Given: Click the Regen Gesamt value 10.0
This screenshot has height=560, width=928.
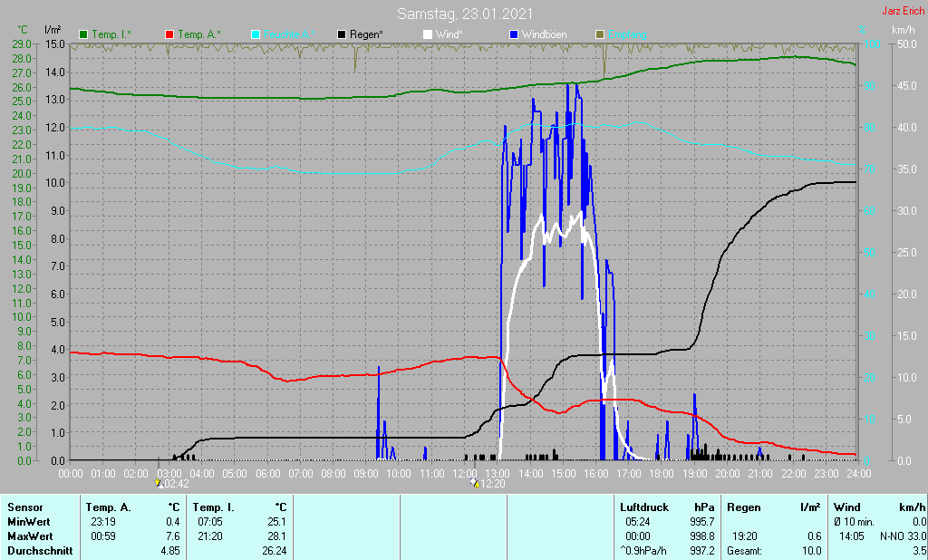Looking at the screenshot, I should click(812, 551).
